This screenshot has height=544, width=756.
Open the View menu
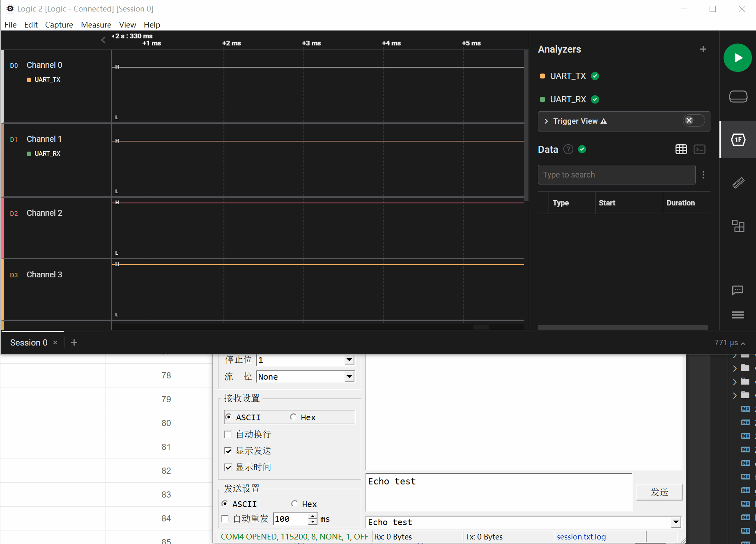[x=127, y=25]
